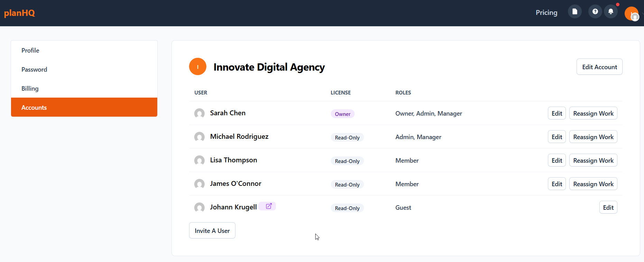Click Sarah Chen's avatar icon
The width and height of the screenshot is (644, 262).
[199, 113]
